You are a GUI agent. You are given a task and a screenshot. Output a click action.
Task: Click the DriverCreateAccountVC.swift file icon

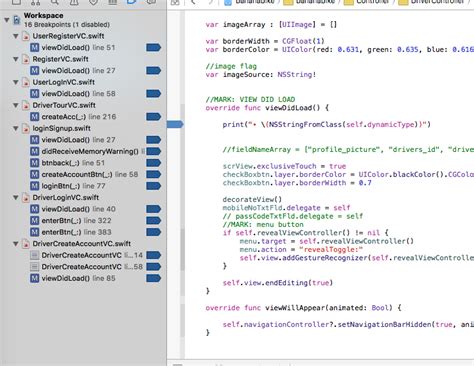26,244
